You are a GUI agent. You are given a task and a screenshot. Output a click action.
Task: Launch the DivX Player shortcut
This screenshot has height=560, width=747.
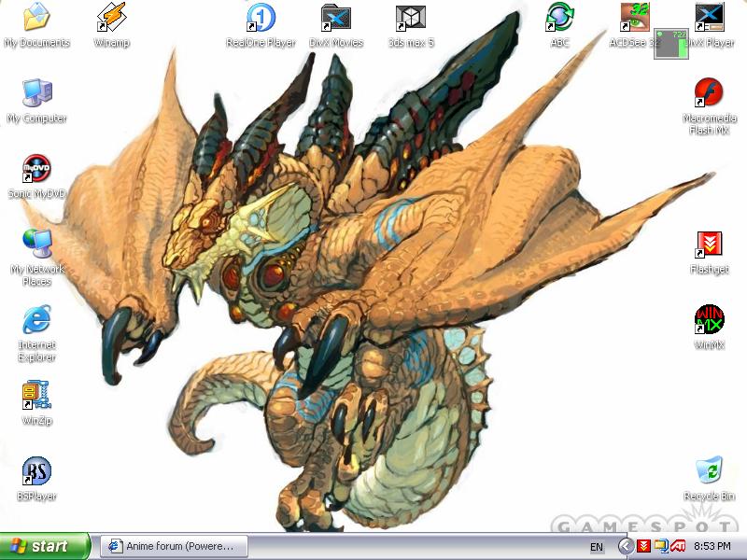click(710, 17)
